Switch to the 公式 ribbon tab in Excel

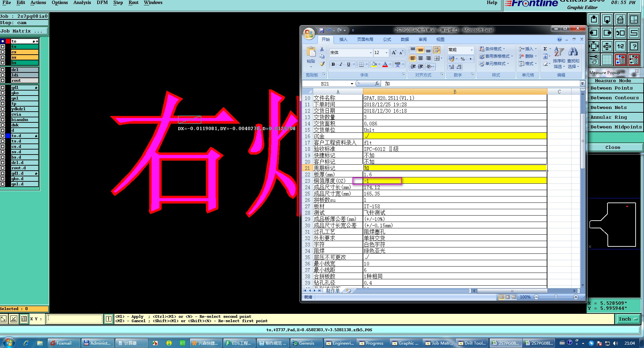[387, 40]
